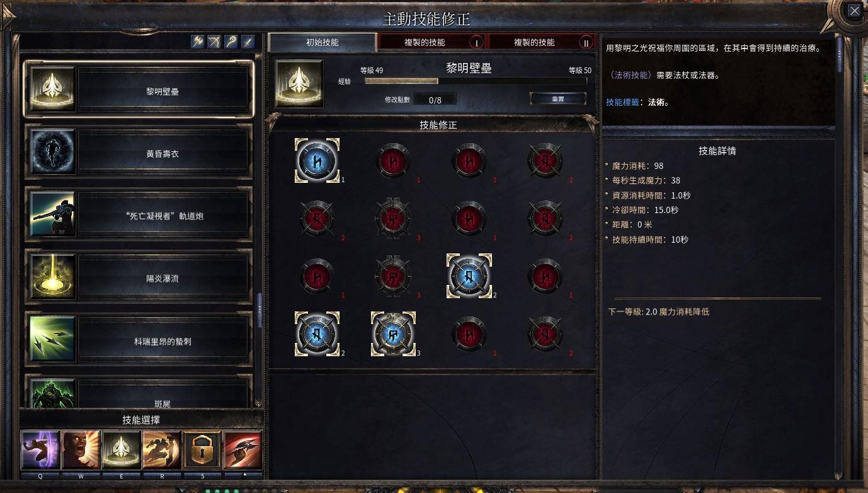Choose the 陽炎瀑流 skill entry
The width and height of the screenshot is (868, 493).
coord(139,277)
